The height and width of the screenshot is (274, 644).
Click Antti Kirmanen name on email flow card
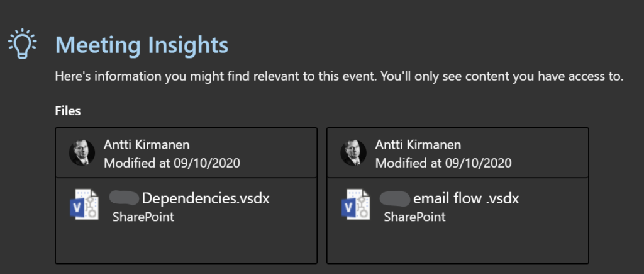(418, 145)
